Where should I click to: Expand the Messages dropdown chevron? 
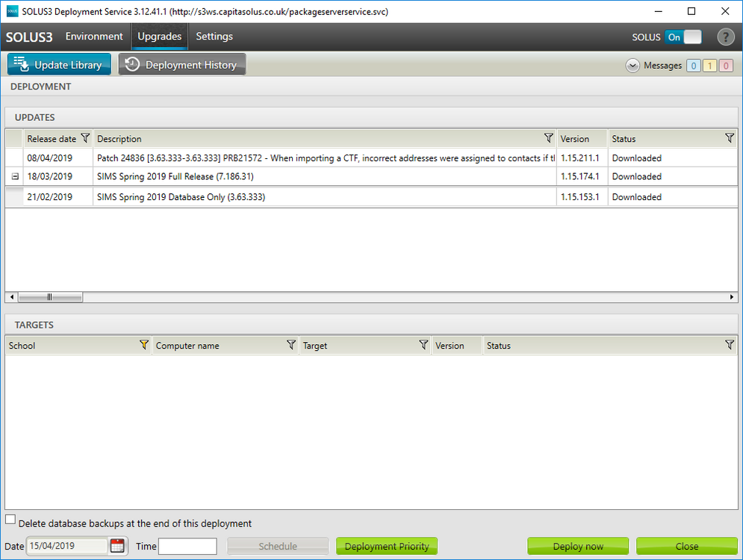(x=632, y=66)
